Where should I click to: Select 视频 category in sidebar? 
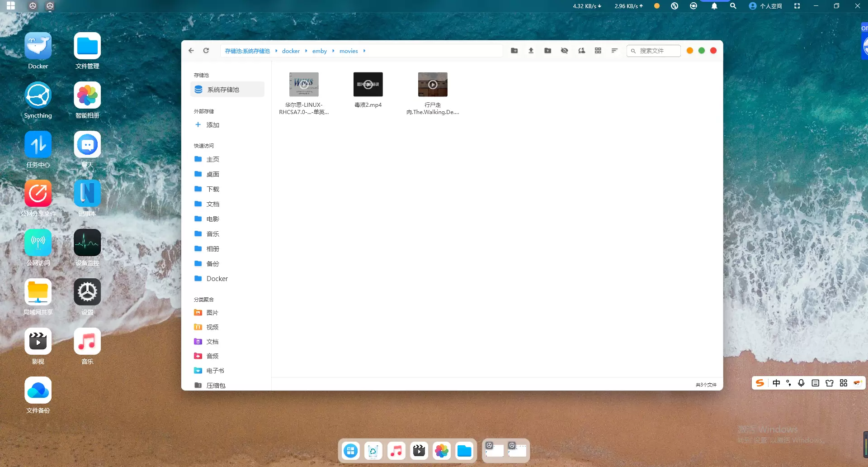[212, 327]
